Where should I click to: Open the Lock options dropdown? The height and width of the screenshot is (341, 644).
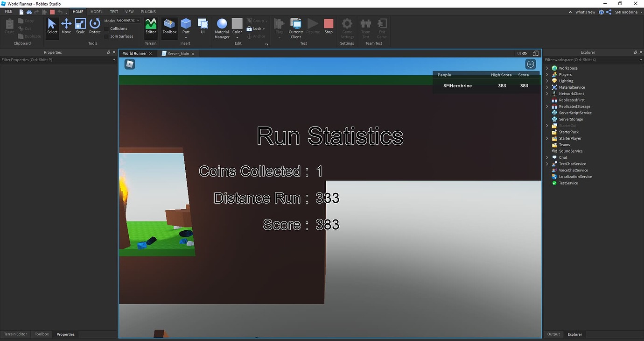263,28
